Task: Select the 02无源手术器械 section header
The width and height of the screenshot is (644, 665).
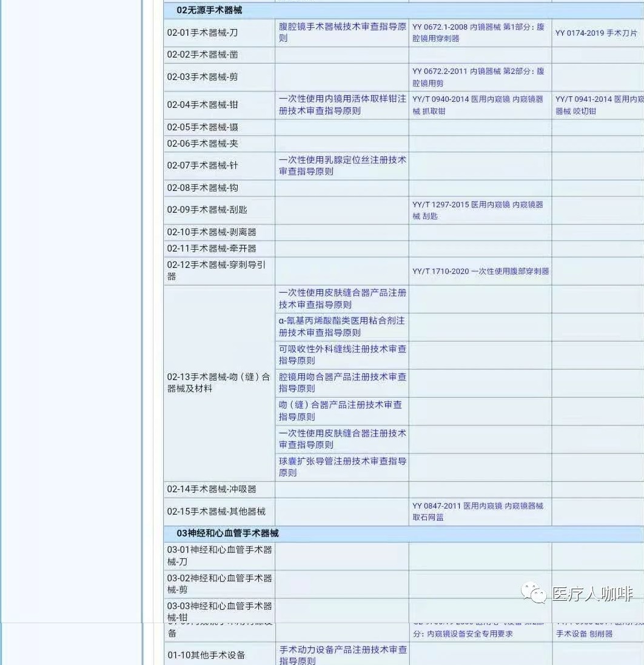Action: click(209, 10)
